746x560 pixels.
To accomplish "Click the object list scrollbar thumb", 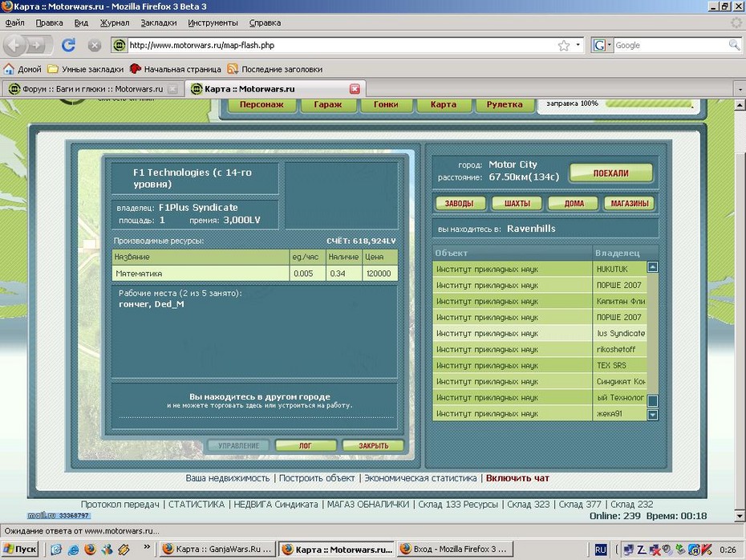I will point(653,401).
